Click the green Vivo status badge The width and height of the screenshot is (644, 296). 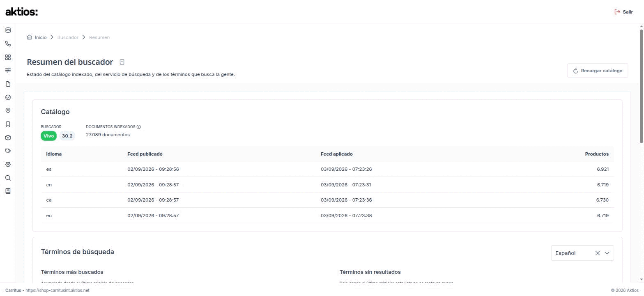[49, 136]
